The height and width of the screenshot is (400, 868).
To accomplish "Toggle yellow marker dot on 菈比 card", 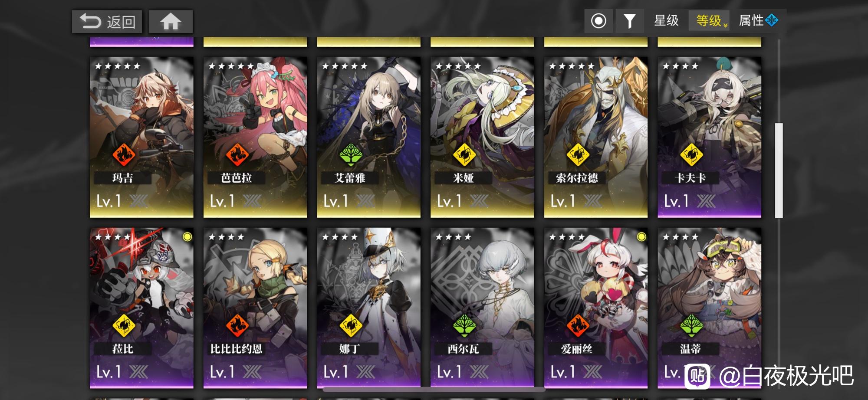I will tap(187, 236).
